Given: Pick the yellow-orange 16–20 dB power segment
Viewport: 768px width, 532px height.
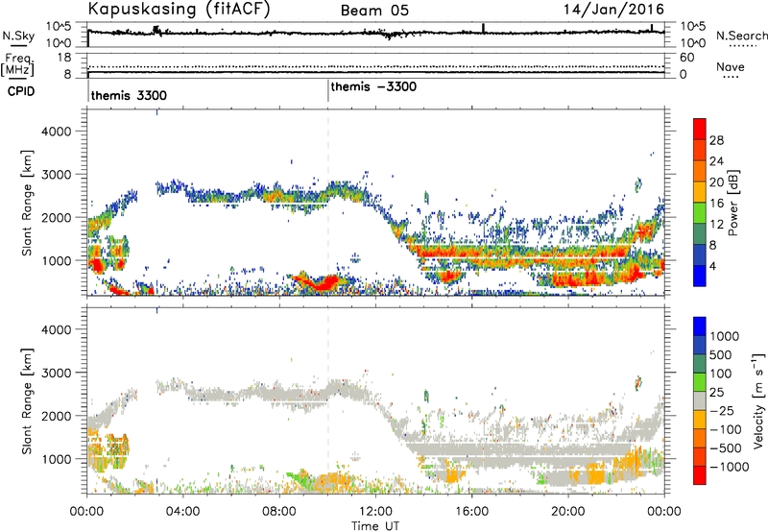Looking at the screenshot, I should (700, 192).
